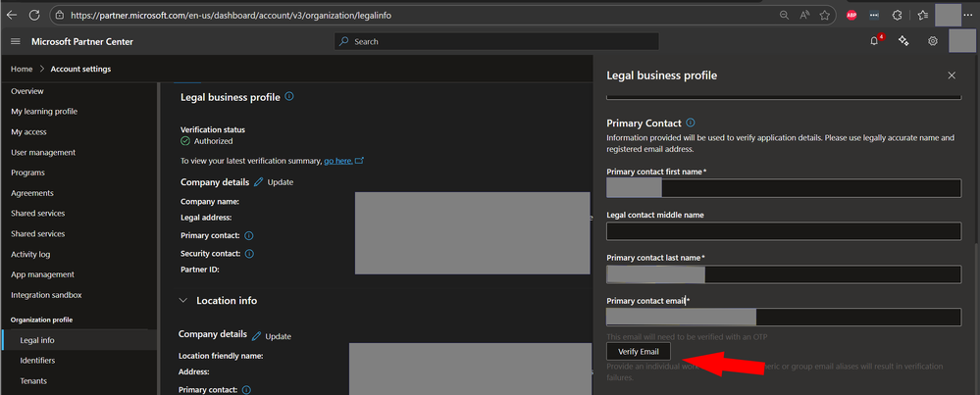This screenshot has height=395, width=980.
Task: Go to Home in the breadcrumb
Action: (22, 70)
